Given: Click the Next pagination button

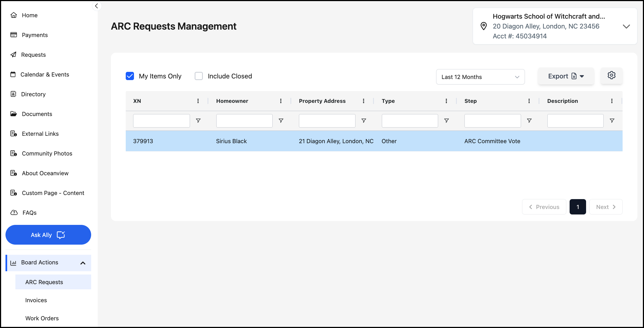Looking at the screenshot, I should click(x=606, y=207).
